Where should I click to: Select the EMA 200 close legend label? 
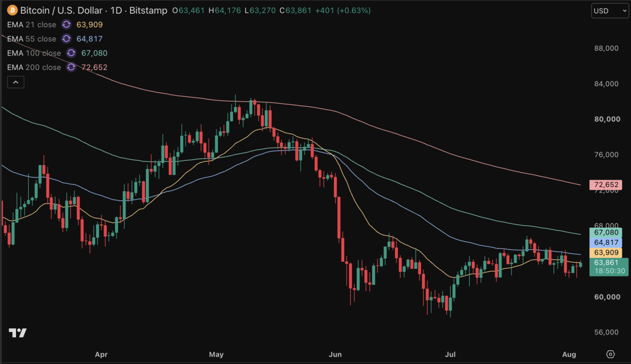pyautogui.click(x=34, y=67)
